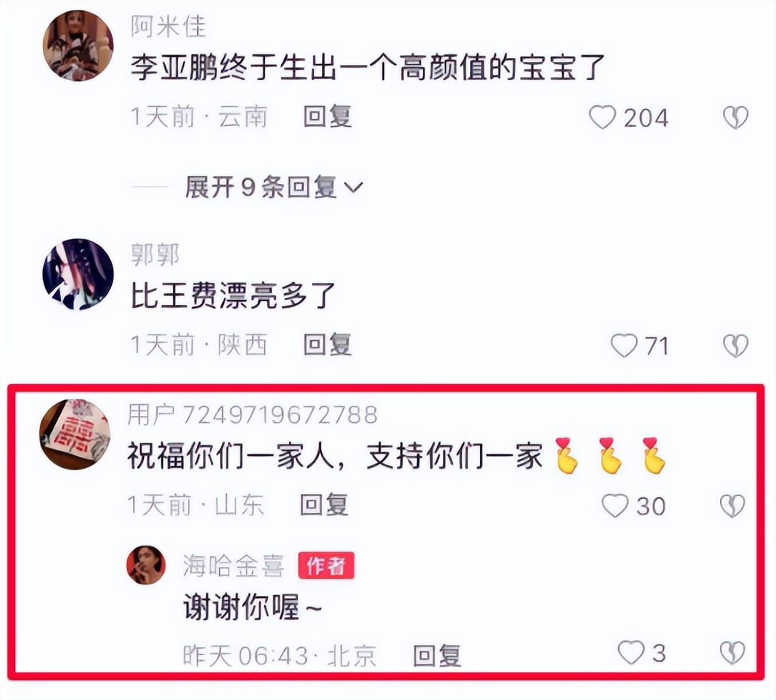This screenshot has width=776, height=700.
Task: Like 阿米佳's comment with heart icon
Action: tap(602, 117)
